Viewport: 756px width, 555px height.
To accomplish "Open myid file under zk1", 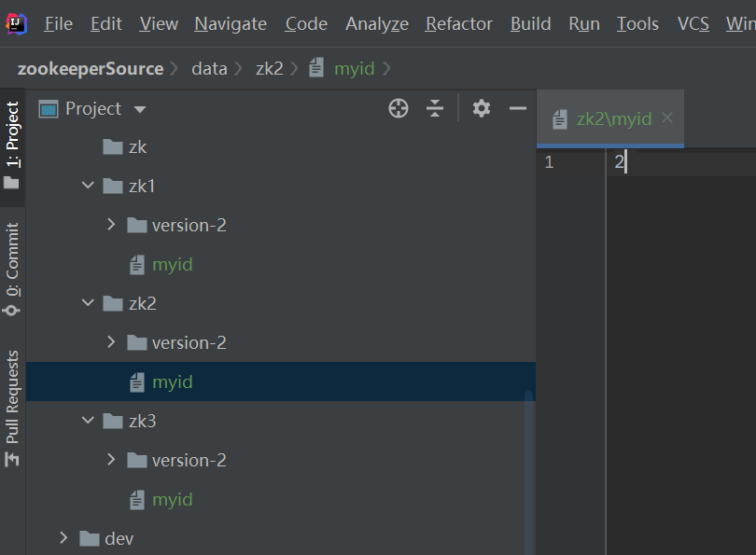I will [x=172, y=265].
